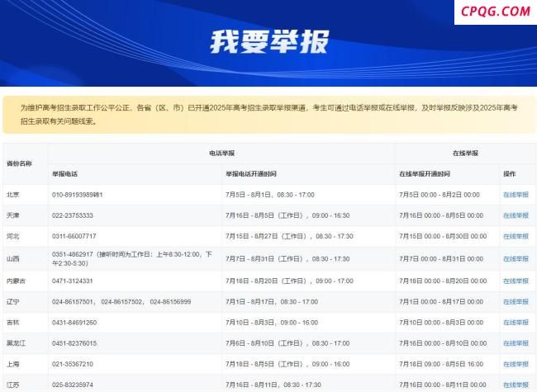The width and height of the screenshot is (537, 392).
Task: Click online time 7月18日 09:00 - 8月5日 16:00
Action: point(441,364)
